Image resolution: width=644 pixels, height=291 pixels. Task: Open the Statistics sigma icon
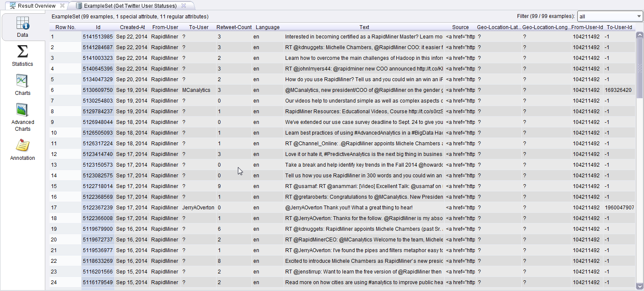[x=22, y=52]
